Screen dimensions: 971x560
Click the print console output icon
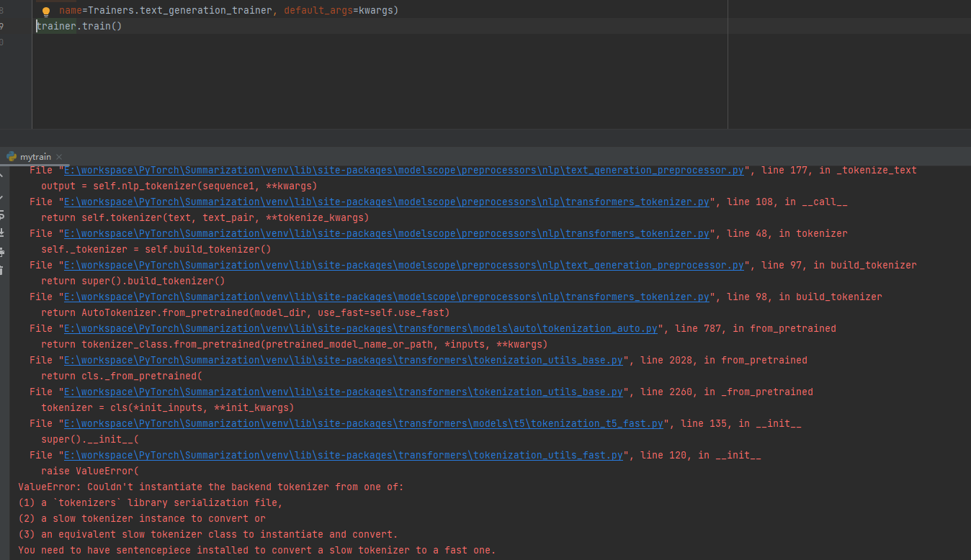click(1, 251)
